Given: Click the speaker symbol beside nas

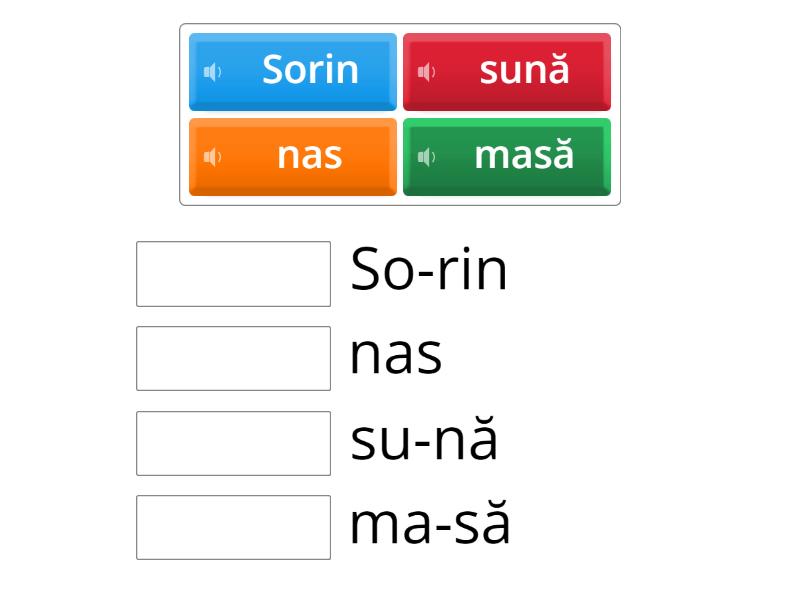Looking at the screenshot, I should tap(213, 156).
